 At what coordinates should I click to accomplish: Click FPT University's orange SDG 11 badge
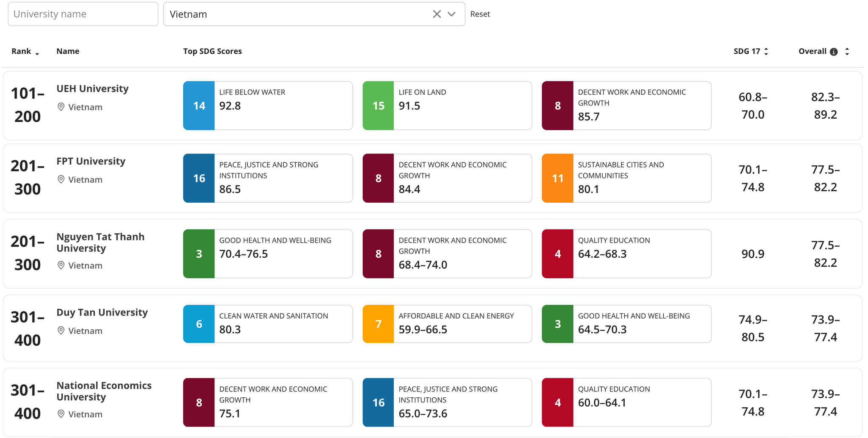click(557, 178)
